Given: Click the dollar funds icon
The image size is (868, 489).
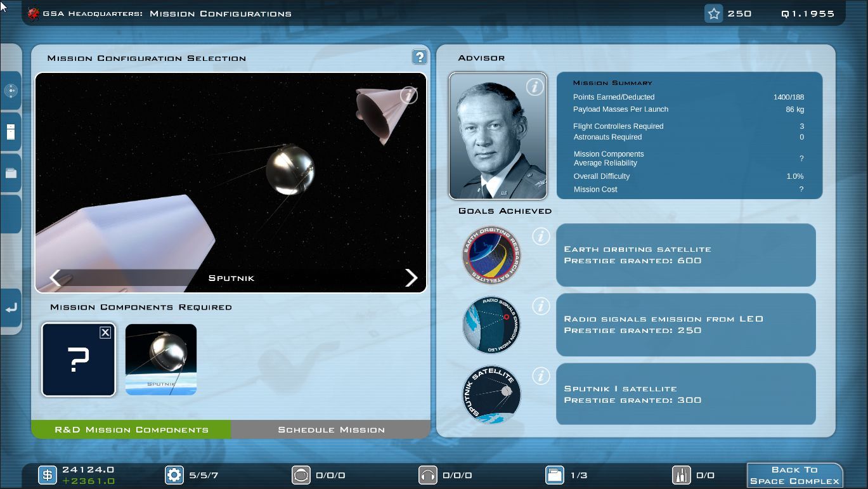Looking at the screenshot, I should (48, 475).
